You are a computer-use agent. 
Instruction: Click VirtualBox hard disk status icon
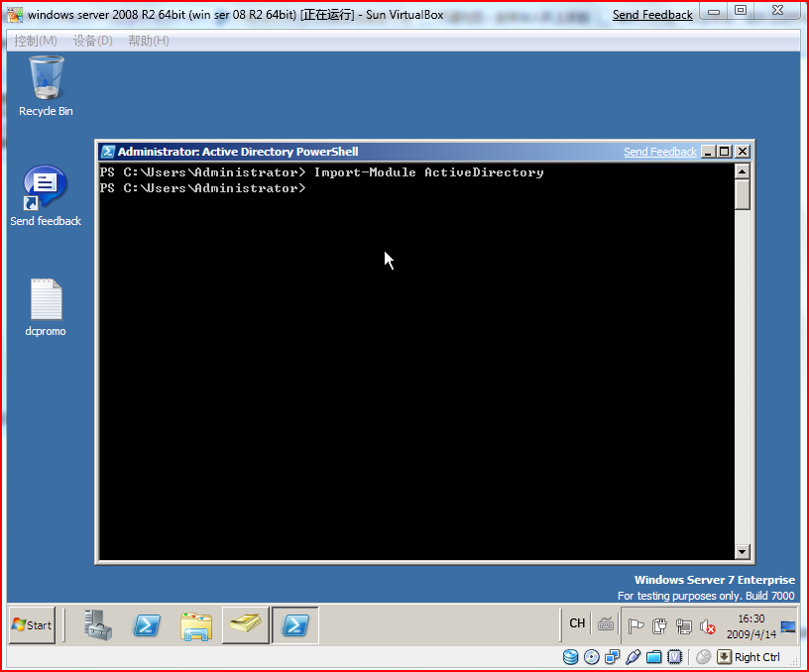[571, 656]
